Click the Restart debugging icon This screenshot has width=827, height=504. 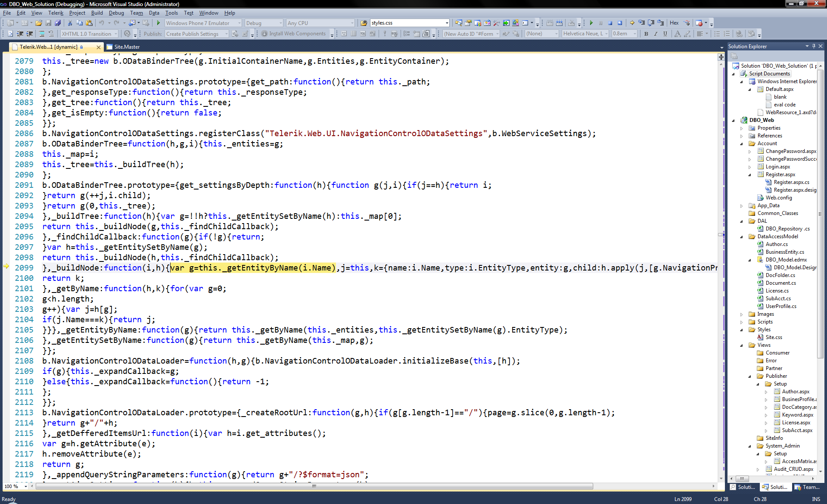coord(620,23)
